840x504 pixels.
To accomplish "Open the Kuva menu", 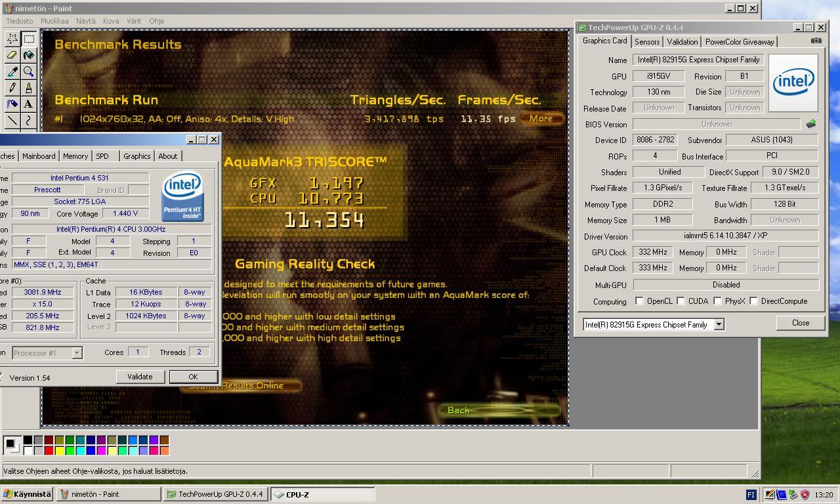I will click(x=111, y=21).
